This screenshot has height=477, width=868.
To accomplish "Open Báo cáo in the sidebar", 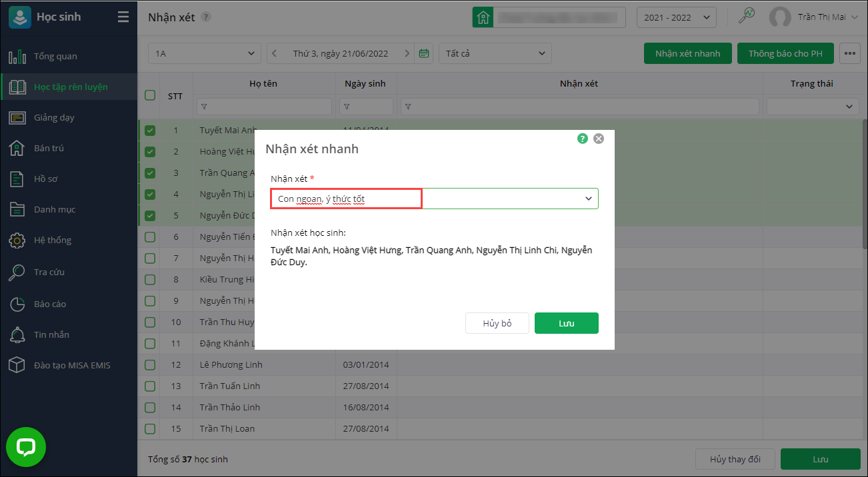I will tap(50, 304).
